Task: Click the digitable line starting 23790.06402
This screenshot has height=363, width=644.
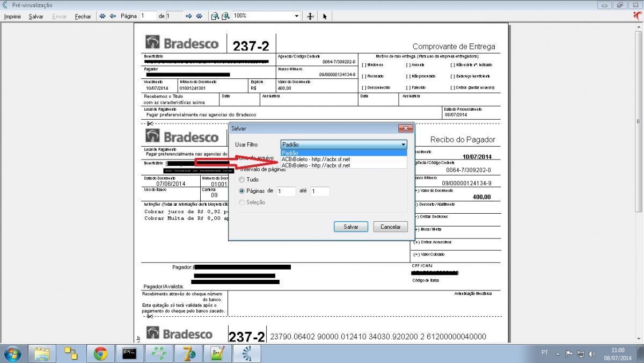Action: (378, 337)
